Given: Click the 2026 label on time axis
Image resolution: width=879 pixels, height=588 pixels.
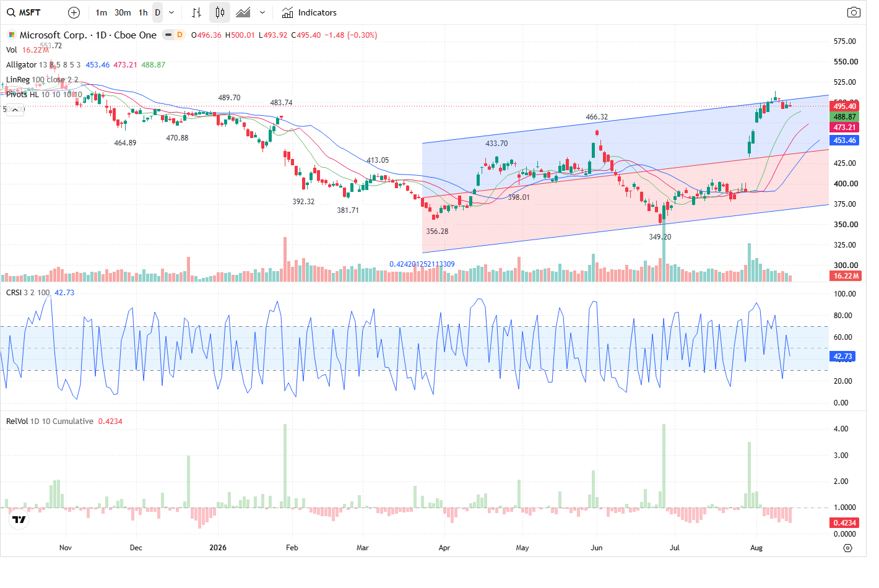Looking at the screenshot, I should tap(218, 548).
